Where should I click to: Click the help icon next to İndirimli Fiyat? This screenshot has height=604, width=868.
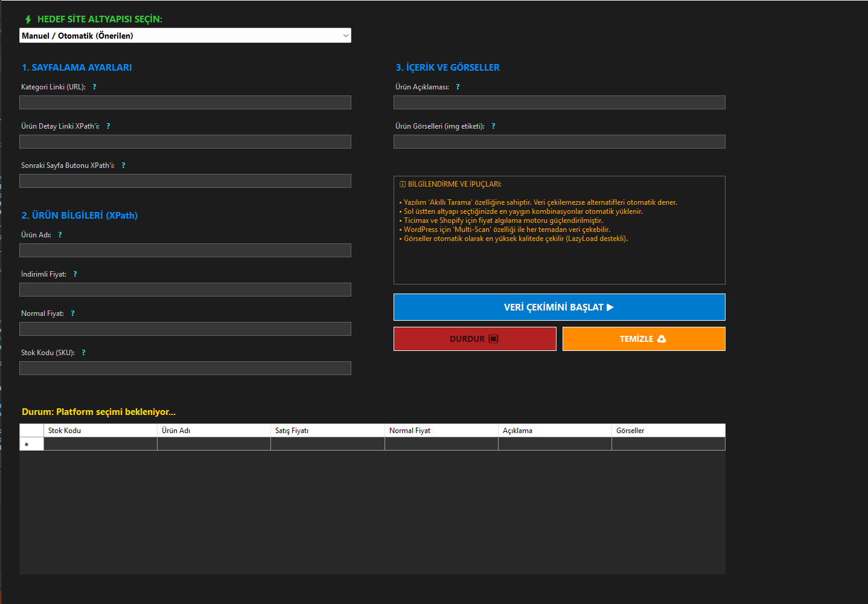click(x=75, y=274)
